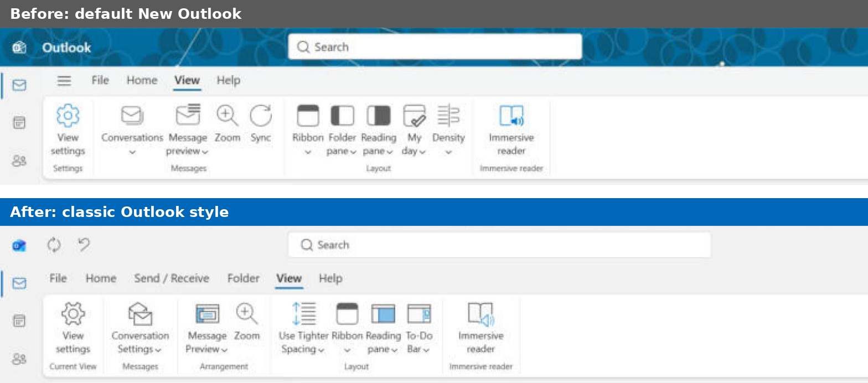
Task: Expand Message Preview dropdown in After ribbon
Action: (x=224, y=350)
